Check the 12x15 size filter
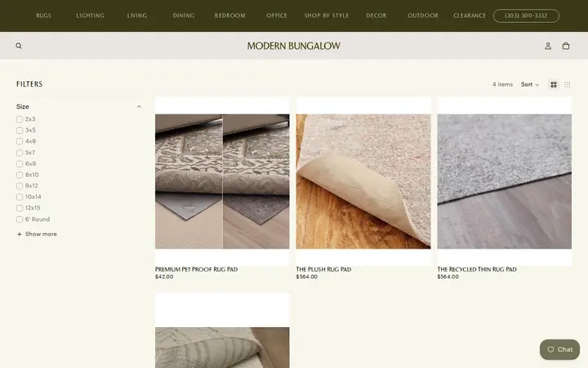 pos(20,208)
